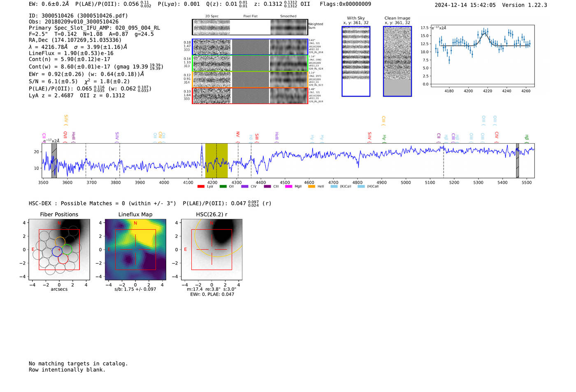This screenshot has height=392, width=576.
Task: Click the green fiber circle in Fiber Positions
Action: pyautogui.click(x=66, y=249)
